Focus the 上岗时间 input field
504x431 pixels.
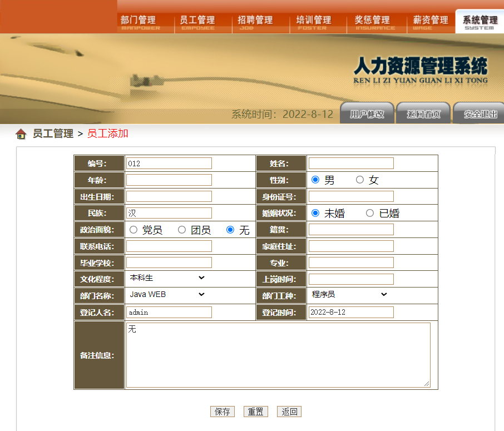[x=351, y=279]
